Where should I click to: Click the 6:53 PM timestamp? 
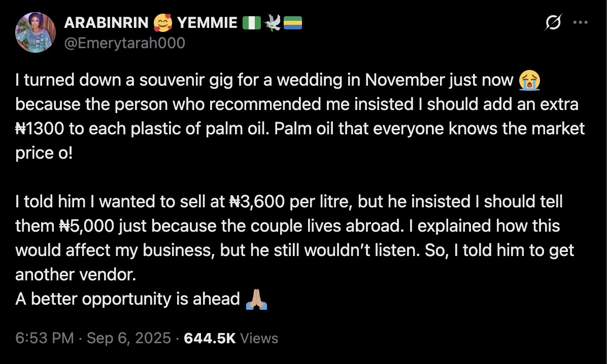pos(44,338)
